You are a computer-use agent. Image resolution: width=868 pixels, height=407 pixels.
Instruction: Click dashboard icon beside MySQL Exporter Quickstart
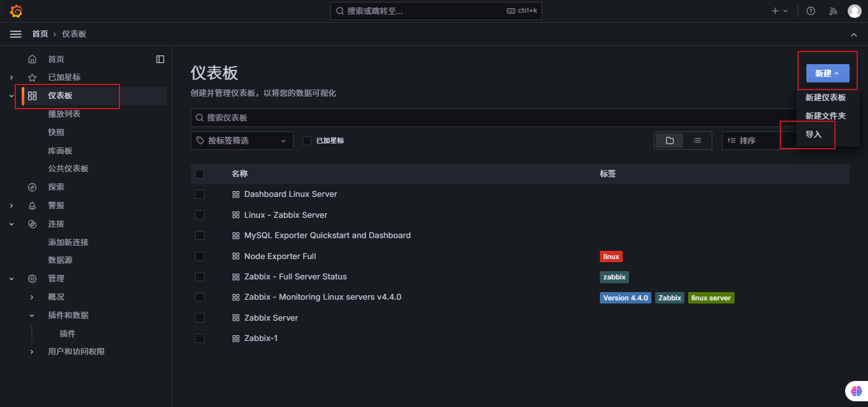(236, 236)
